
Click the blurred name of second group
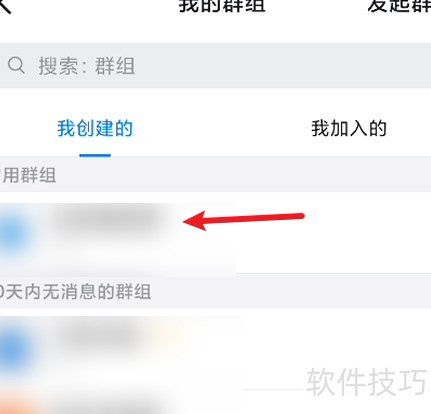coord(102,333)
